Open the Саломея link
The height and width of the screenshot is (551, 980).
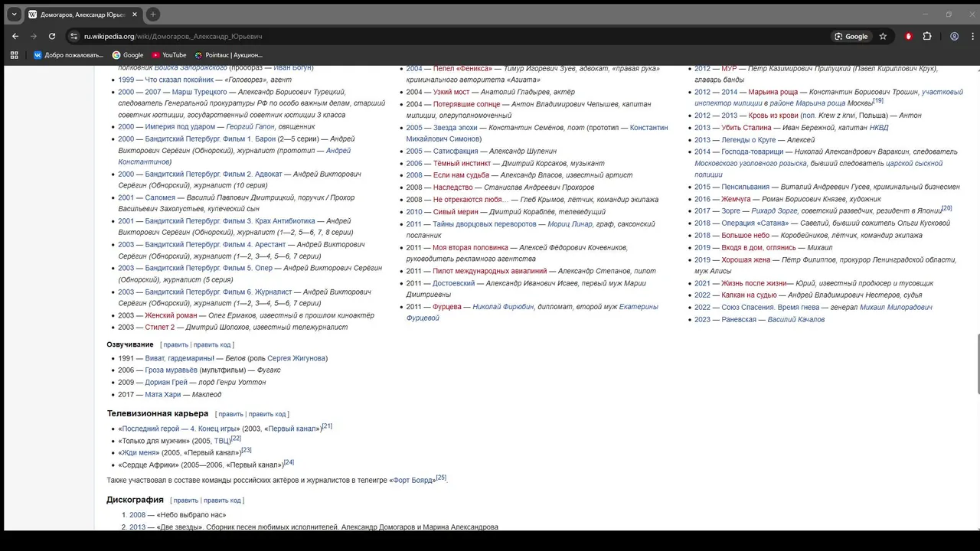[160, 197]
